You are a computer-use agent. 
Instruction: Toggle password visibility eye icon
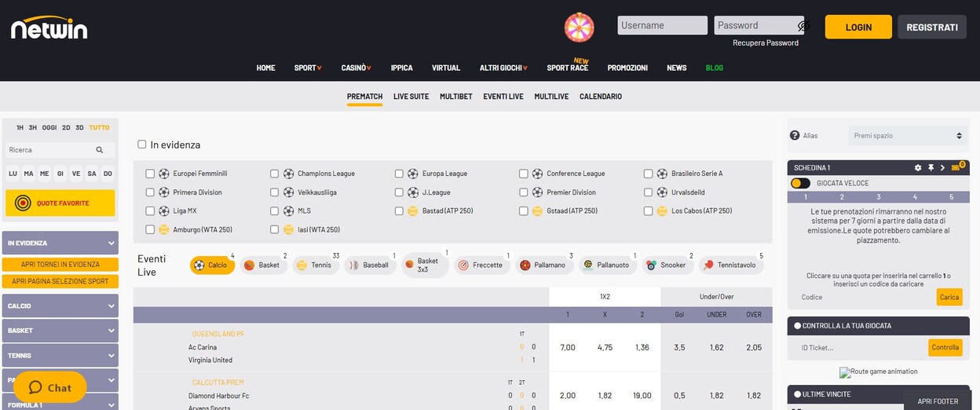click(803, 26)
